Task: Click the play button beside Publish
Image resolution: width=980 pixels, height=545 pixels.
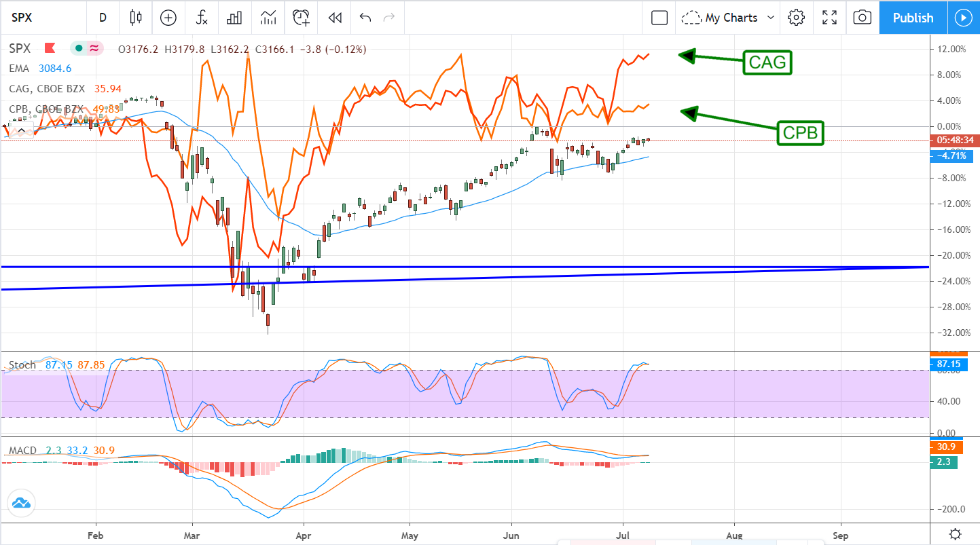Action: (x=964, y=18)
